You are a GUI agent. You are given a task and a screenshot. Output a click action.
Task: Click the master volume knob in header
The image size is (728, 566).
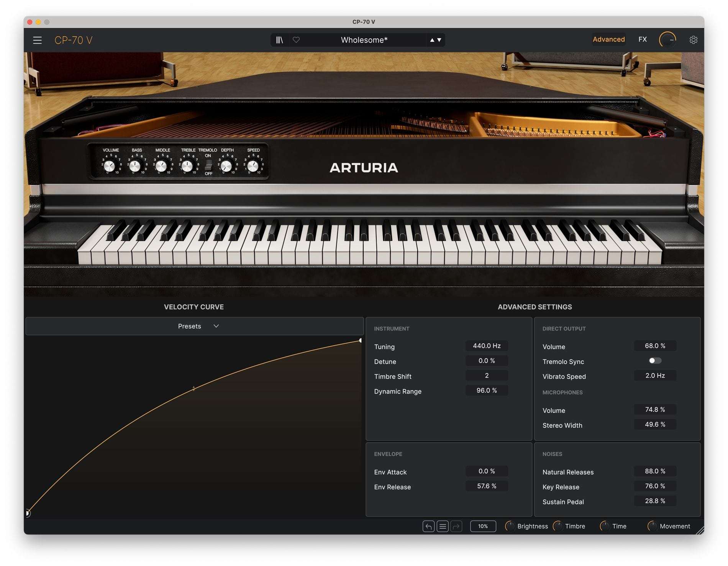[667, 40]
